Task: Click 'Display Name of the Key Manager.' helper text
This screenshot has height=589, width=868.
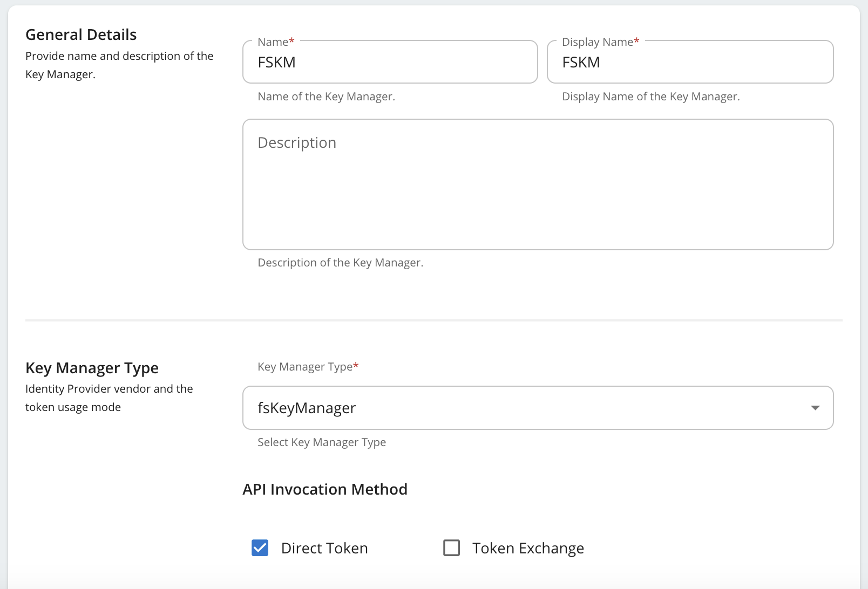Action: click(650, 97)
